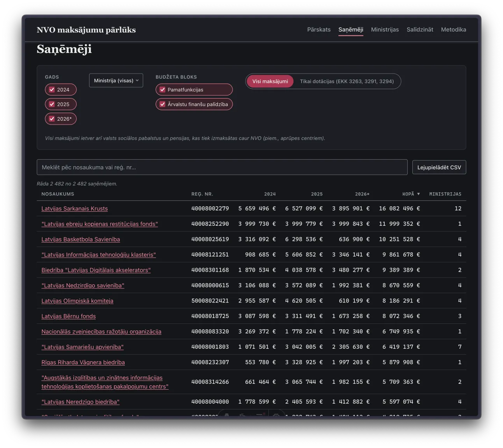Screen dimensions: 503x448
Task: Open the Metodika tab
Action: [453, 30]
